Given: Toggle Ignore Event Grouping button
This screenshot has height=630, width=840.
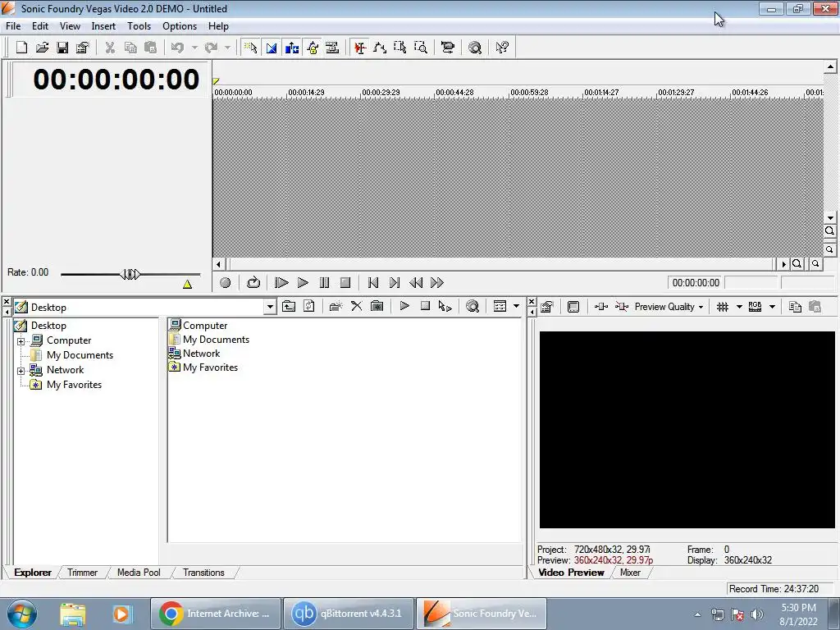Looking at the screenshot, I should [x=333, y=48].
